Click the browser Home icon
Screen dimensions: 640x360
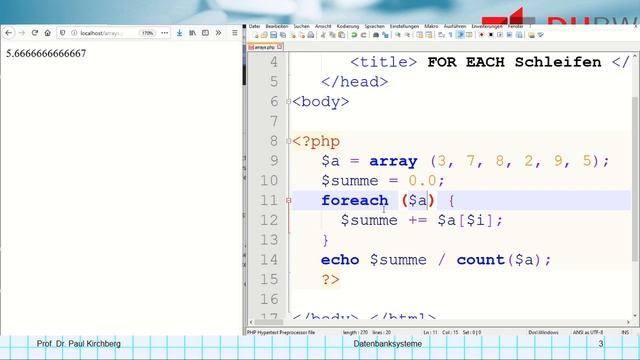click(48, 33)
